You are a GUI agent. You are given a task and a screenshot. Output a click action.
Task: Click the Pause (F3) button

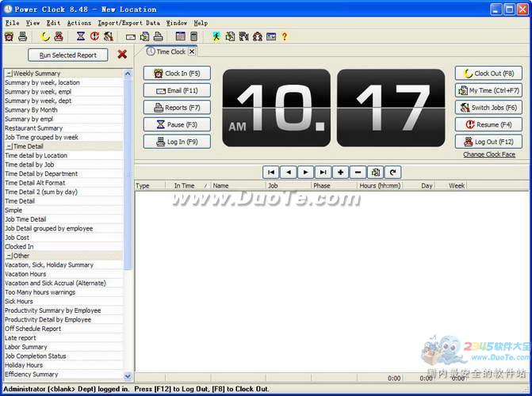177,125
